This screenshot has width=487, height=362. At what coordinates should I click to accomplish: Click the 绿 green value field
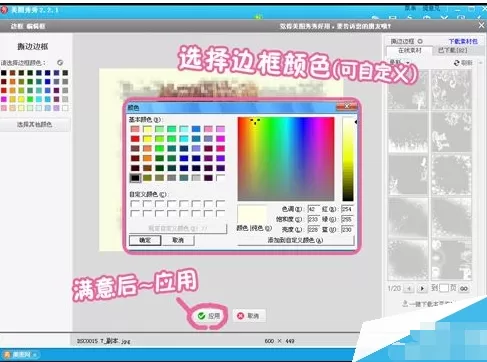click(347, 219)
